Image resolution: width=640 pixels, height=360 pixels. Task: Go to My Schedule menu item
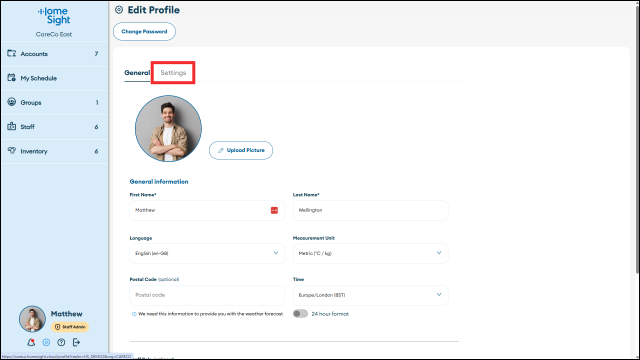pos(55,78)
